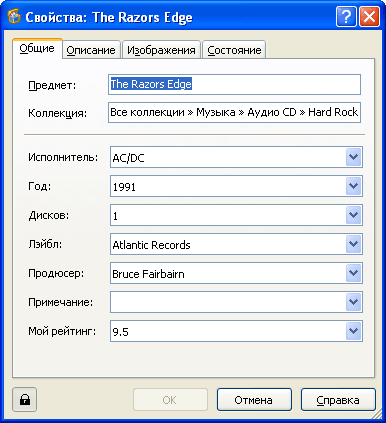Click the application icon in title bar

pyautogui.click(x=14, y=17)
